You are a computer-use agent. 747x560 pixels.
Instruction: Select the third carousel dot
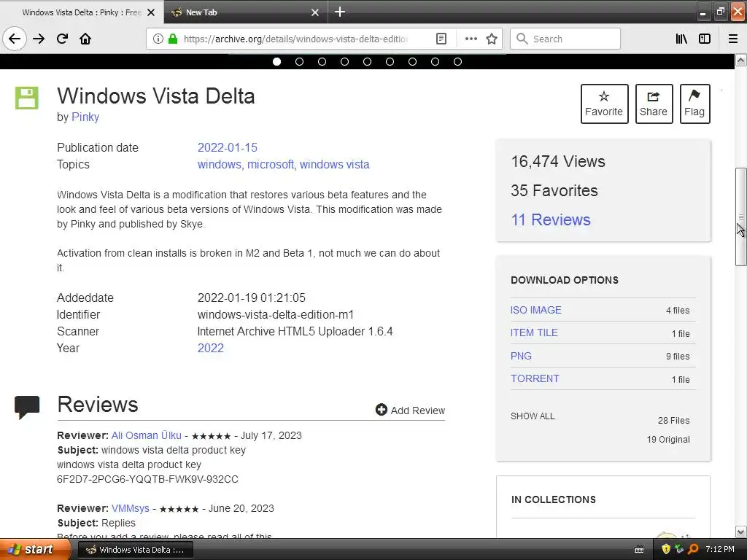pos(322,61)
